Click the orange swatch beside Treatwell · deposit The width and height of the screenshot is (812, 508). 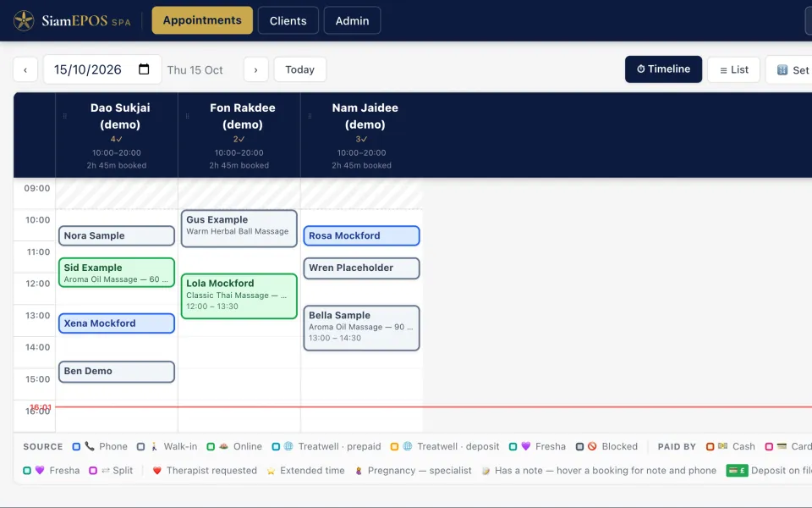point(394,446)
